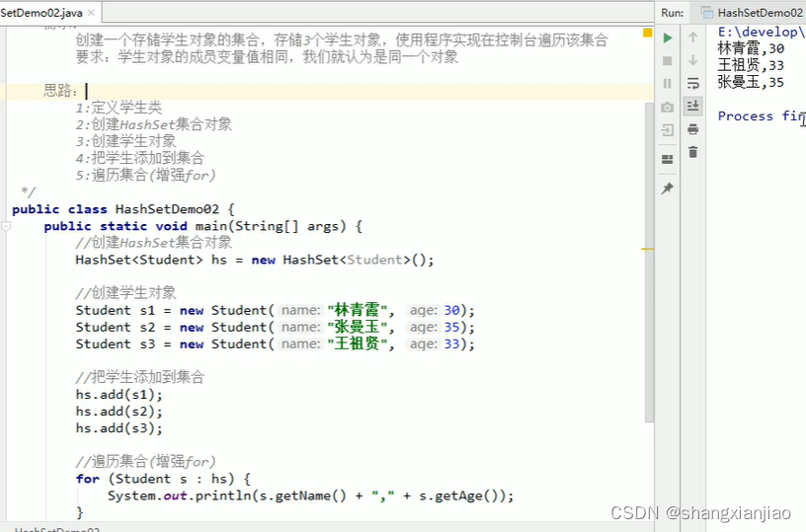Click the string "王祖贤" in s3 constructor
Viewport: 806px width, 532px height.
[357, 344]
